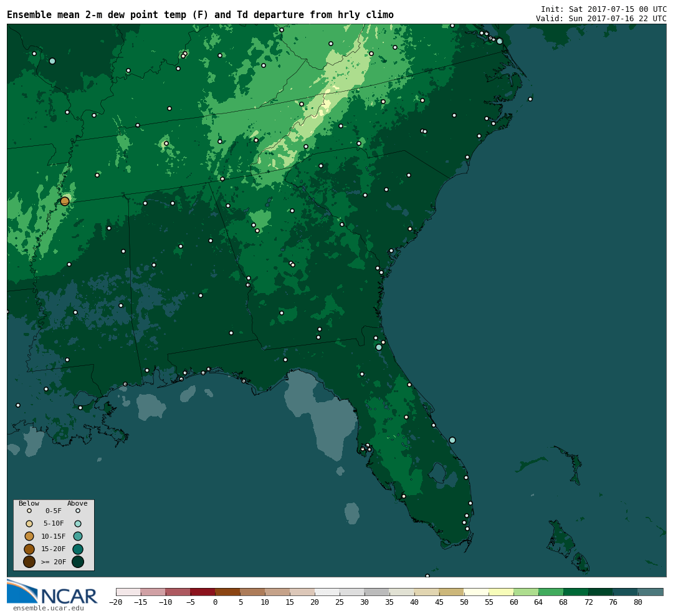Pick the 25 to 30 light grey swatch
Screen dimensions: 673x616
[352, 592]
